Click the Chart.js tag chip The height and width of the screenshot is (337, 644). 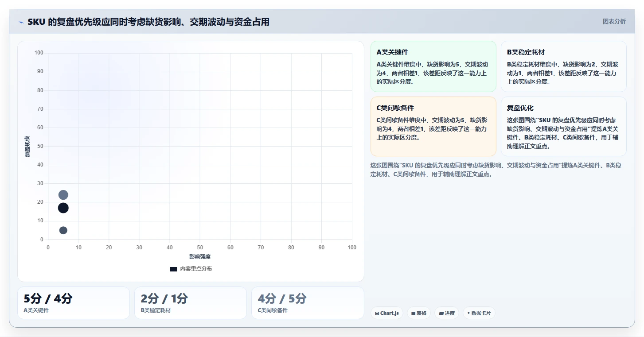point(387,313)
